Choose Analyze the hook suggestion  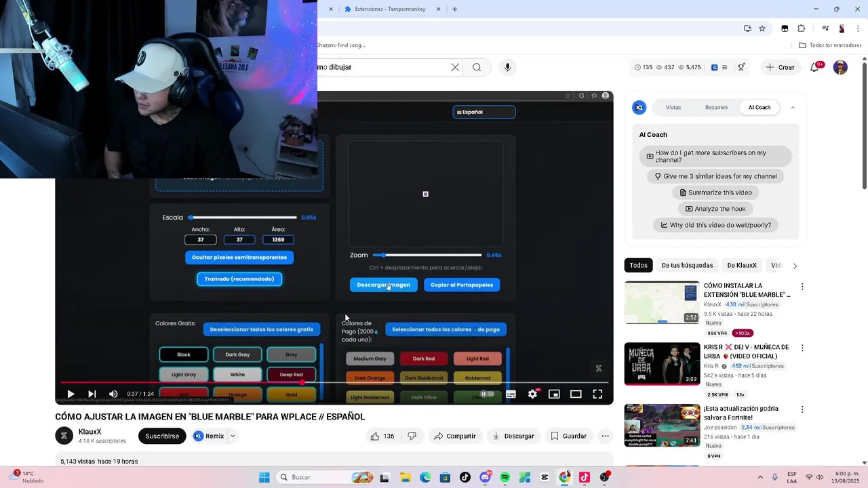(715, 209)
